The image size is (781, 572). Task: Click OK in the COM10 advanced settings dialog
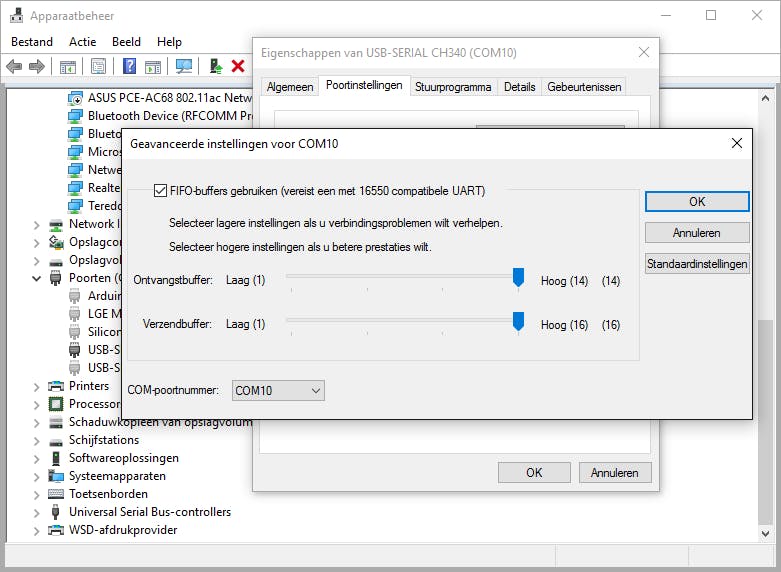click(x=697, y=202)
